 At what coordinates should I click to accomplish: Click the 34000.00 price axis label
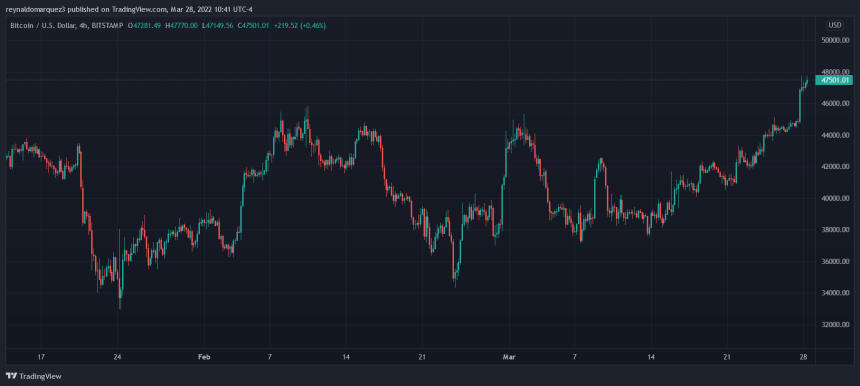(x=836, y=293)
